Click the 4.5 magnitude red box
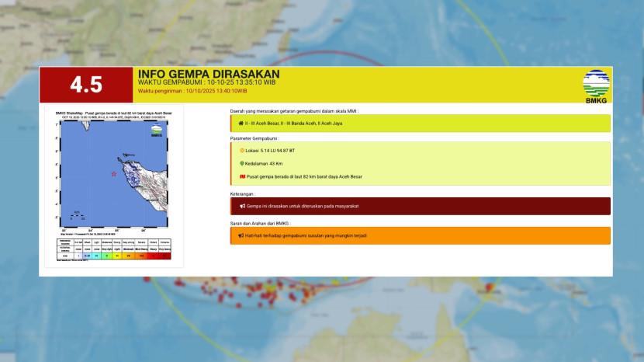 click(x=86, y=85)
